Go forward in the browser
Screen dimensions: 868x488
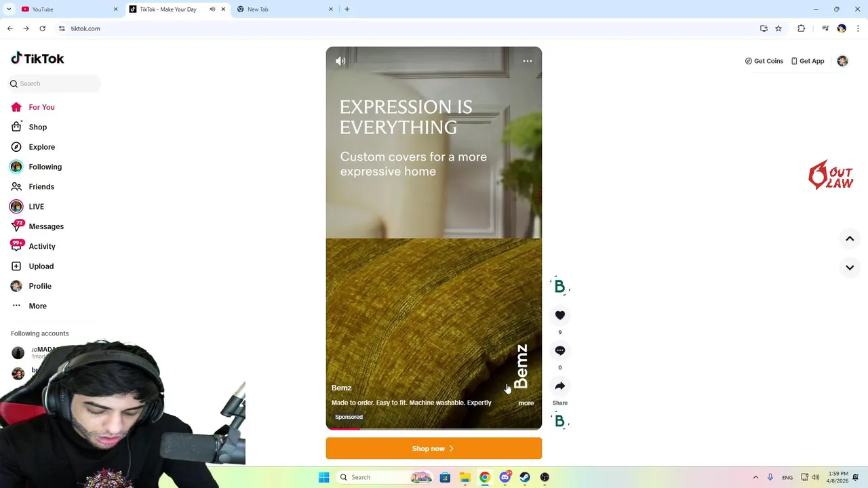[26, 28]
